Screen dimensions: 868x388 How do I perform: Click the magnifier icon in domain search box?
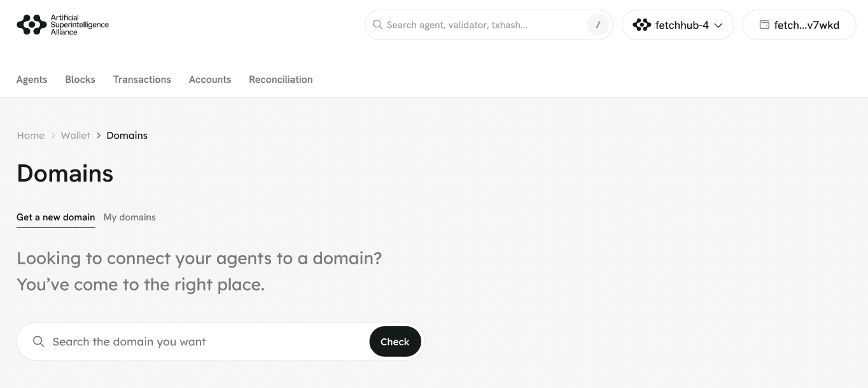point(38,341)
